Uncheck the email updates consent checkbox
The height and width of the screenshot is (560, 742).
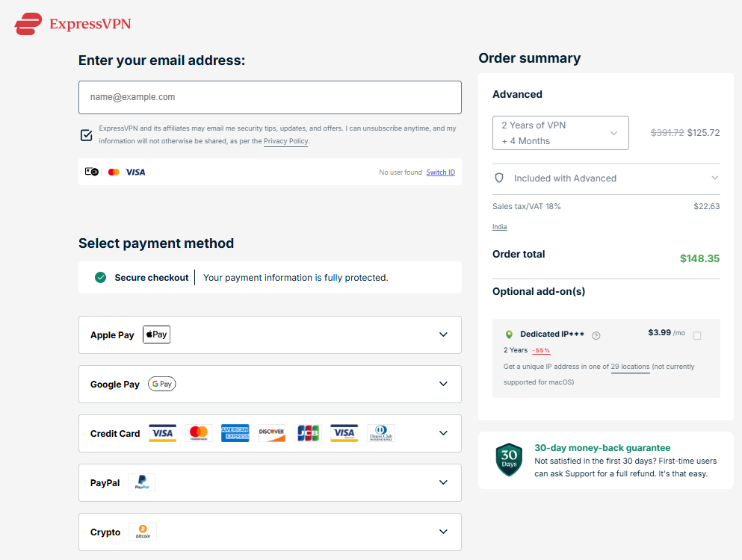pyautogui.click(x=86, y=135)
